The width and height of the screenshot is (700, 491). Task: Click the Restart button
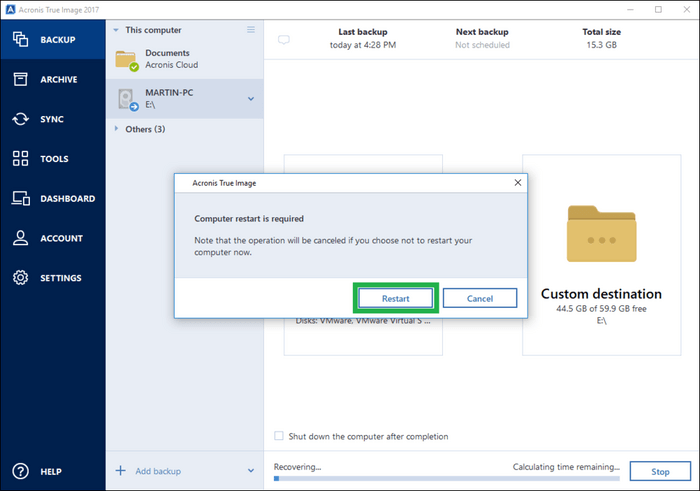click(x=396, y=298)
